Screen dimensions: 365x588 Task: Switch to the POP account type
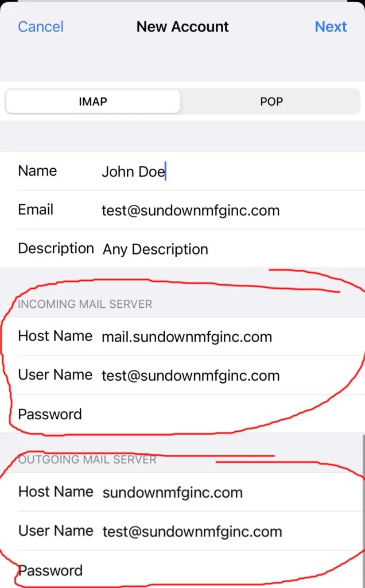click(x=271, y=101)
